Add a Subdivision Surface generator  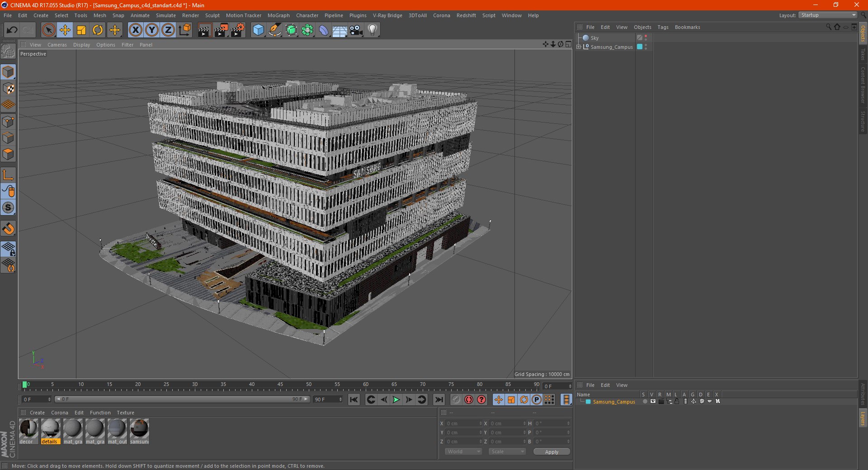291,30
